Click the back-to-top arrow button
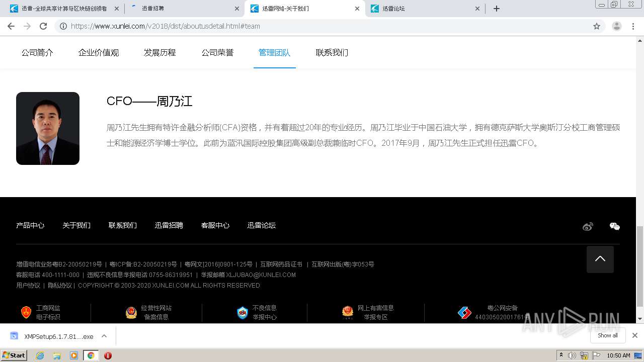Viewport: 644px width, 362px height. 600,259
